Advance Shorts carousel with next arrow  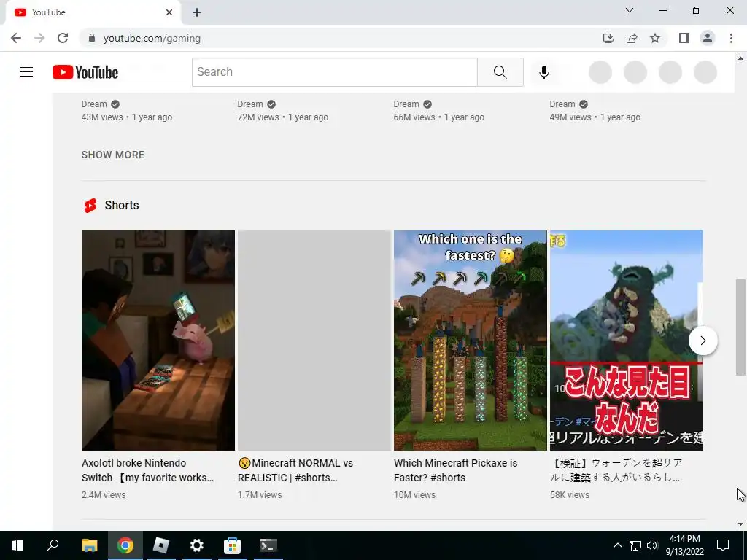point(703,341)
